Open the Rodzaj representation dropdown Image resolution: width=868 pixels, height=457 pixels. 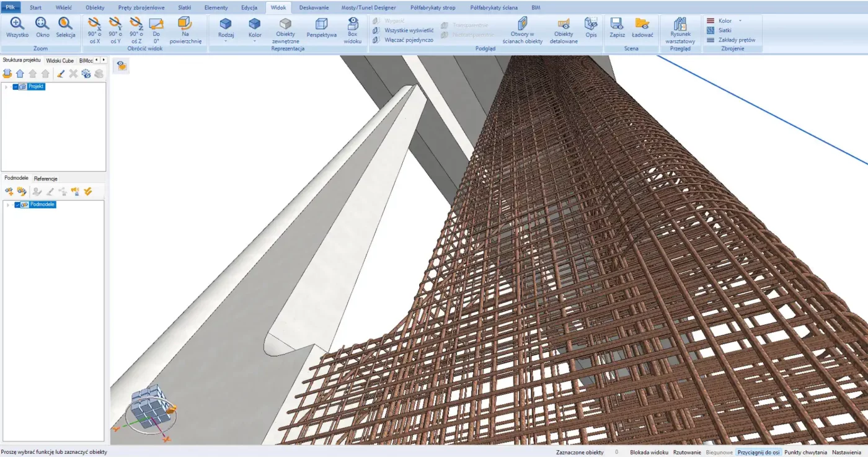click(x=226, y=29)
